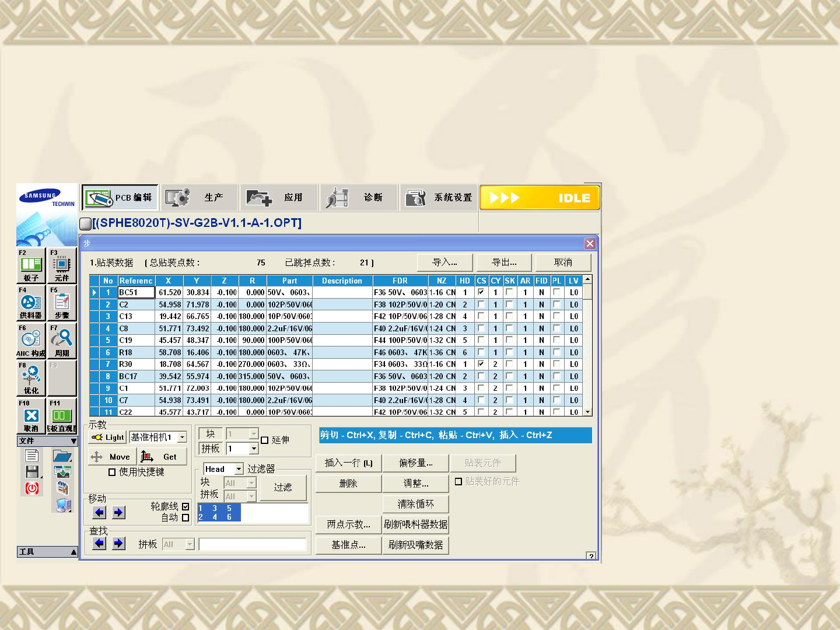
Task: Click the 刷新吸嘴数据 refresh nozzle button
Action: (x=415, y=545)
